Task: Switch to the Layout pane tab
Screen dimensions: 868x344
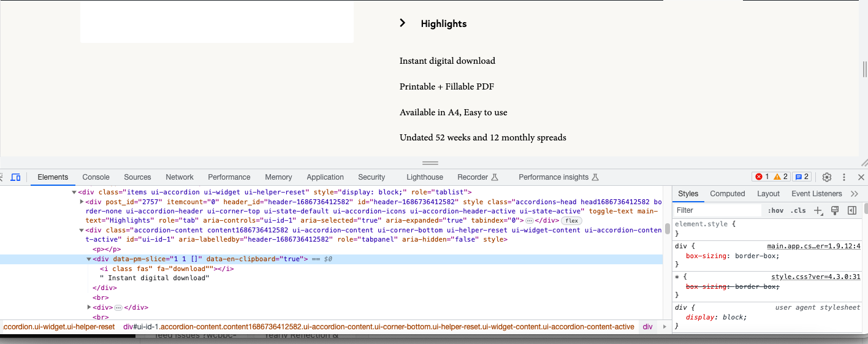Action: coord(768,194)
